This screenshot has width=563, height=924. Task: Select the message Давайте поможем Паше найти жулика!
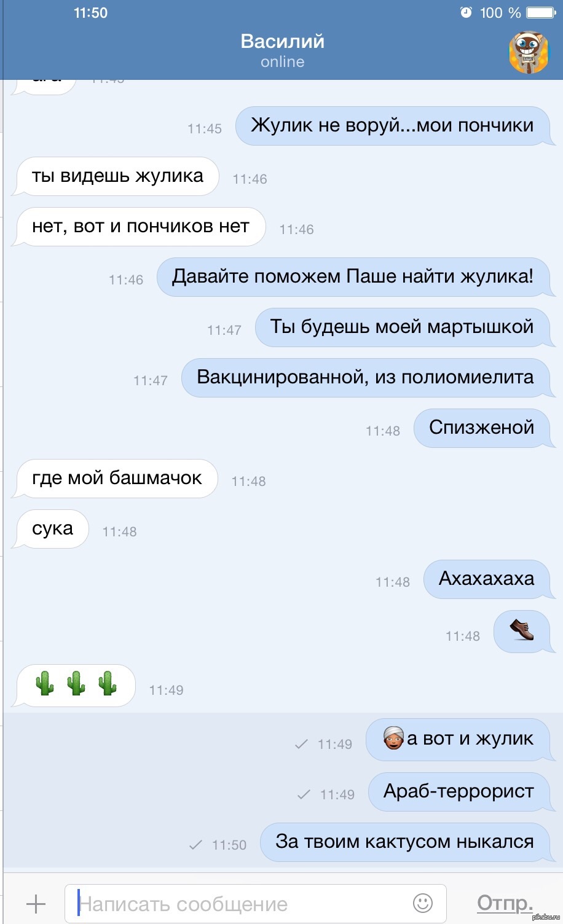[353, 277]
